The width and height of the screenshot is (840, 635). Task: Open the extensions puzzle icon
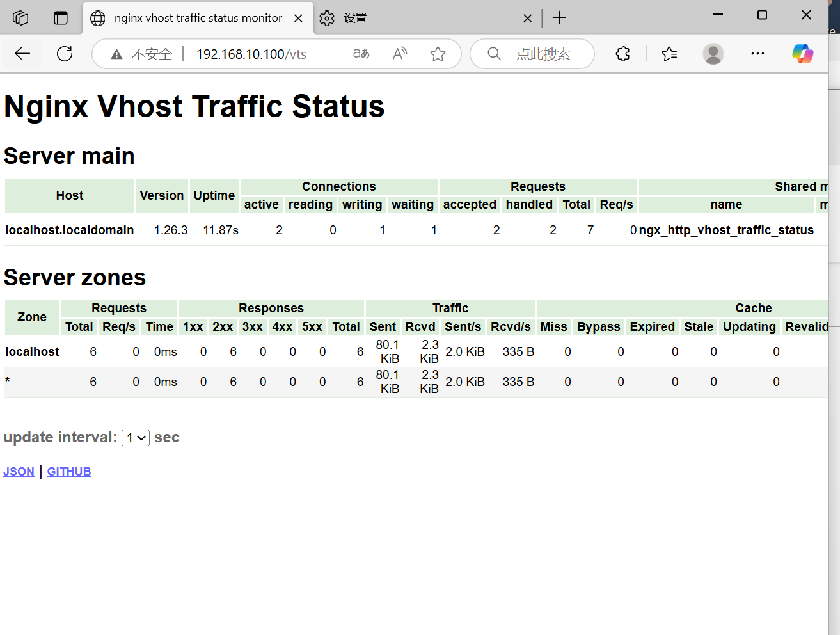[x=622, y=54]
